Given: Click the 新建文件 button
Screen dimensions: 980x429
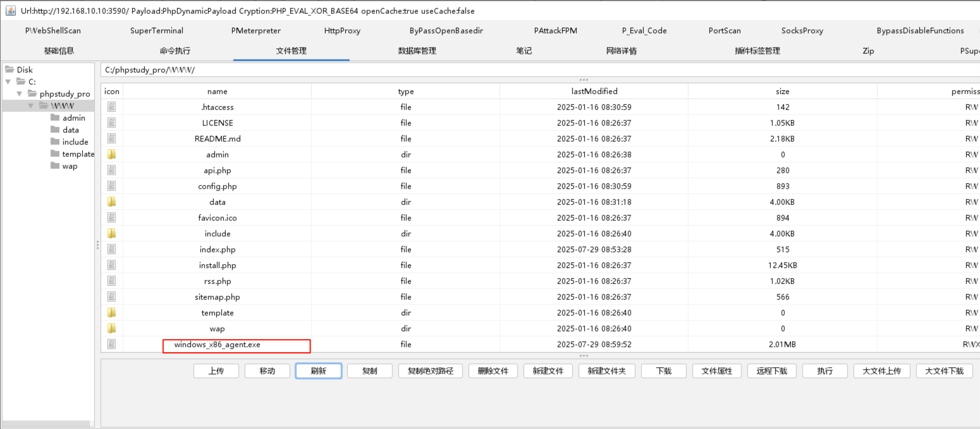Looking at the screenshot, I should (x=548, y=371).
